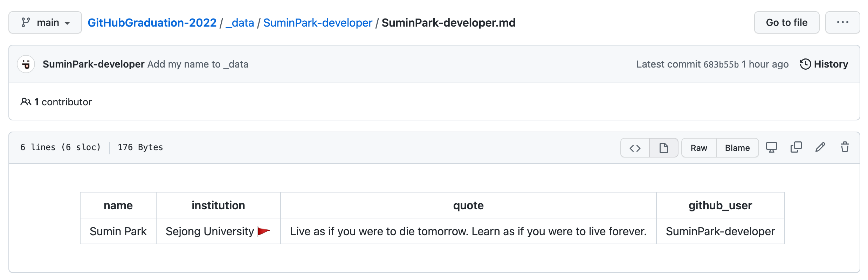
Task: Display the source blob view
Action: point(635,148)
